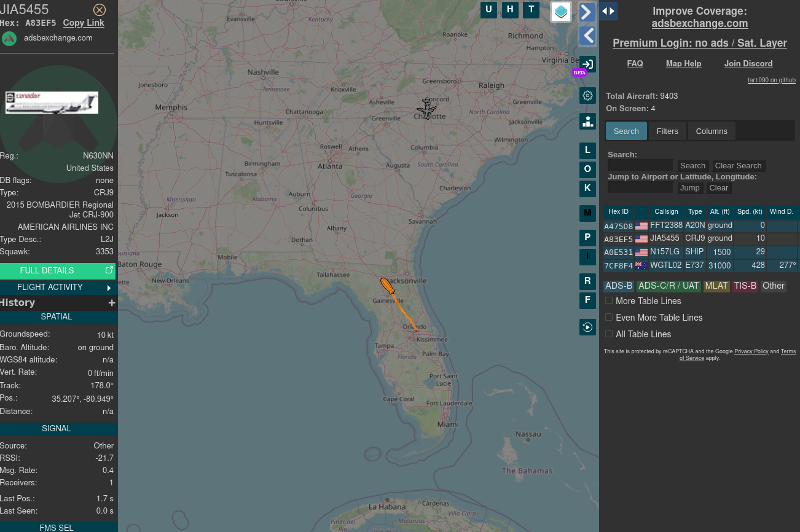Viewport: 800px width, 532px height.
Task: Toggle the M map option
Action: [587, 213]
